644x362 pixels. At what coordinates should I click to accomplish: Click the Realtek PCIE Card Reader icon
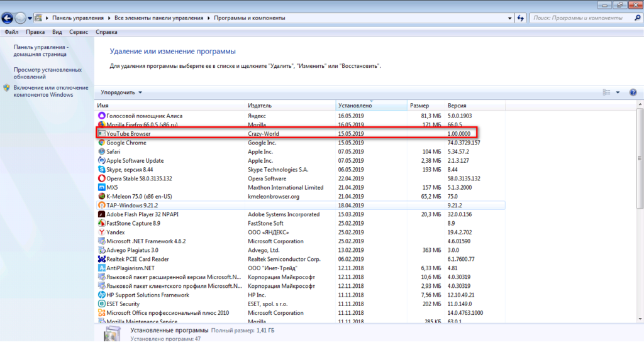pyautogui.click(x=101, y=259)
